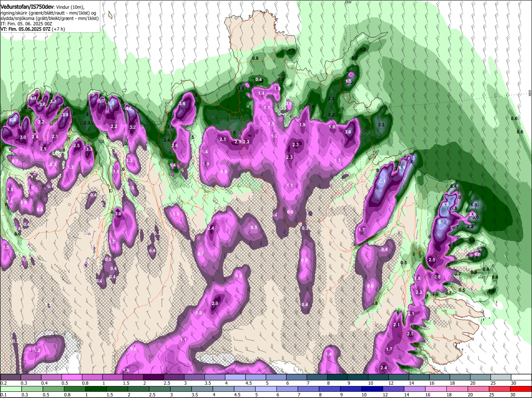Click the '0.8' label on the rain legend row

(67, 395)
